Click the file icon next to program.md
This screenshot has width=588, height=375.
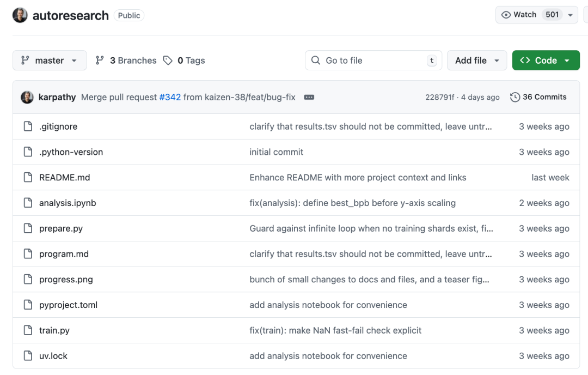[28, 254]
